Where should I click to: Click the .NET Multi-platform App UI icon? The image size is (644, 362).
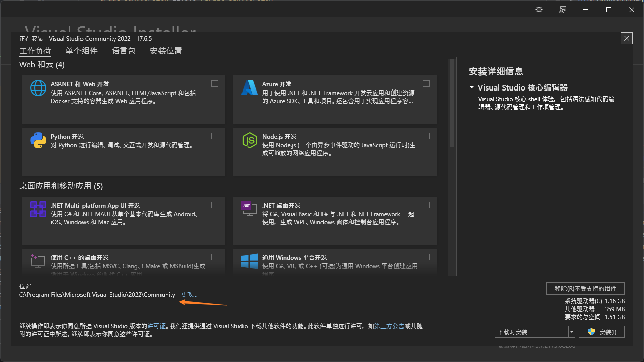38,209
